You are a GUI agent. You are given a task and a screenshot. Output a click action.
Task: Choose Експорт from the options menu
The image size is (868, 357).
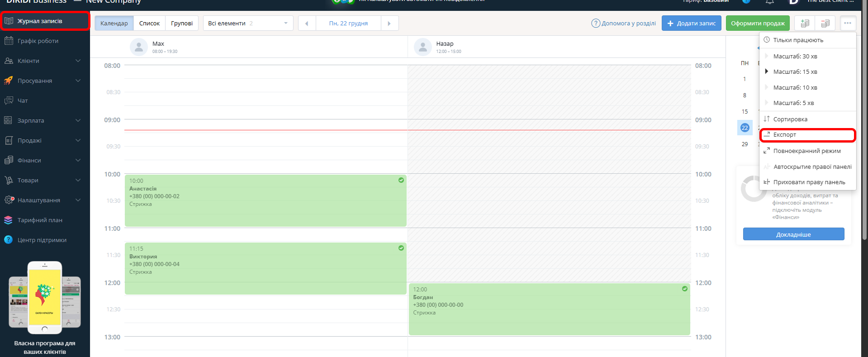tap(785, 135)
